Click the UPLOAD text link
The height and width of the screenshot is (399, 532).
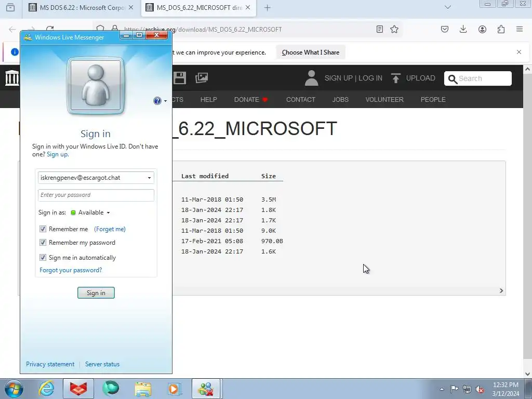pyautogui.click(x=420, y=78)
